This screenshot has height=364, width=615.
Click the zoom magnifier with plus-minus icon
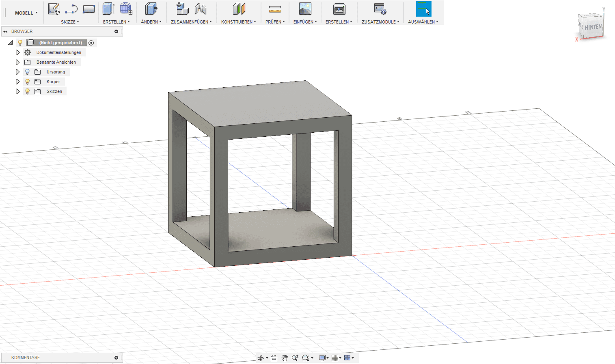[295, 358]
